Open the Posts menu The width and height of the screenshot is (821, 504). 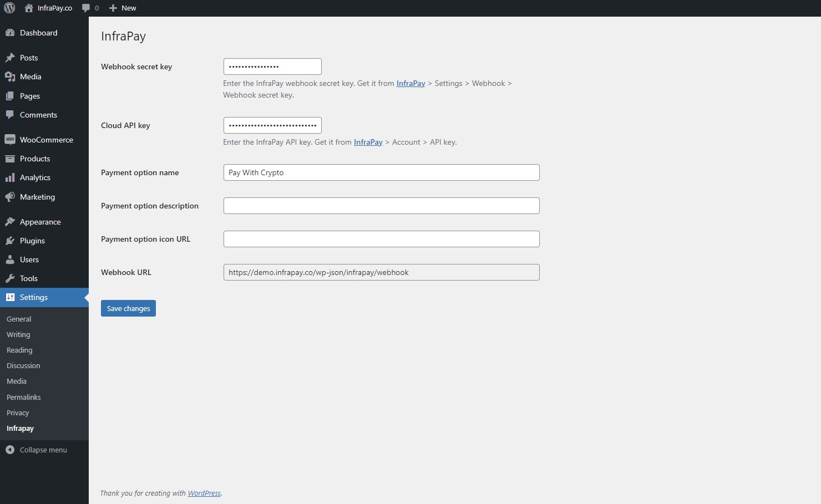(44, 58)
